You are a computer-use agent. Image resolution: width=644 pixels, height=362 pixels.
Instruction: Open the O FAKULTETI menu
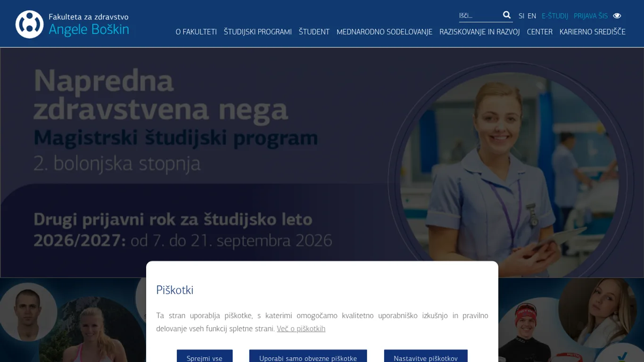pyautogui.click(x=196, y=32)
